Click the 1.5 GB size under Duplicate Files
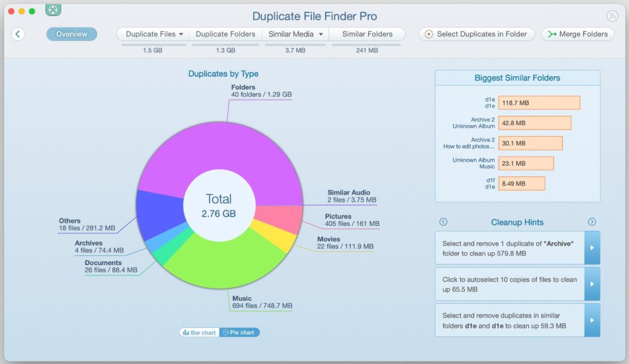Image resolution: width=629 pixels, height=364 pixels. (152, 50)
